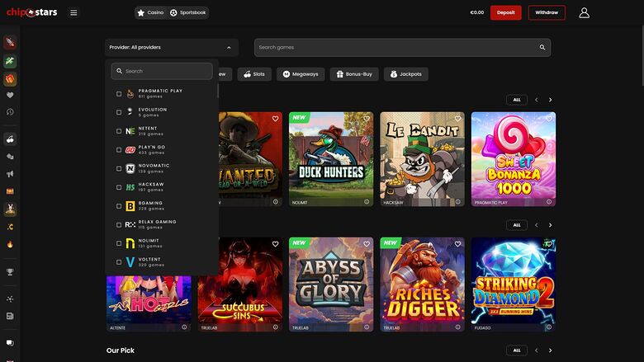Click the next arrow in Our Pick row
This screenshot has height=362, width=644.
coord(551,350)
